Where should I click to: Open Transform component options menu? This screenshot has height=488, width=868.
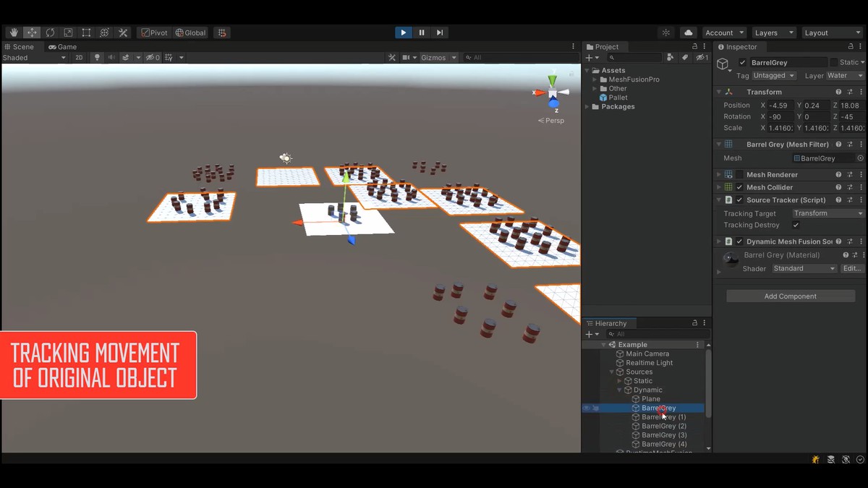[862, 92]
